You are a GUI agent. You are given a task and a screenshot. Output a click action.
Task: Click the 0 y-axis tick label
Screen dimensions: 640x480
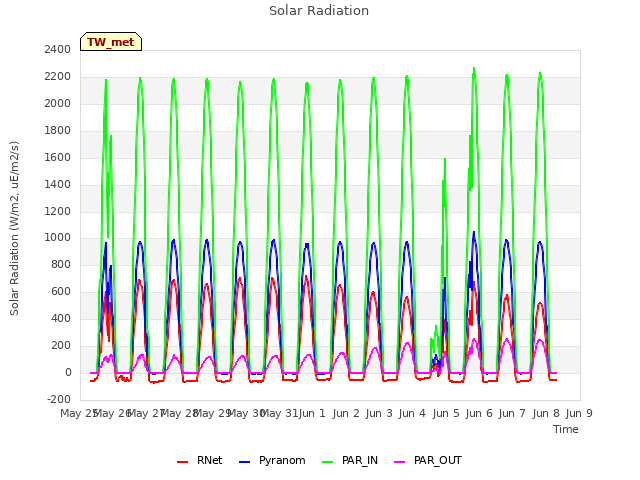tap(68, 372)
